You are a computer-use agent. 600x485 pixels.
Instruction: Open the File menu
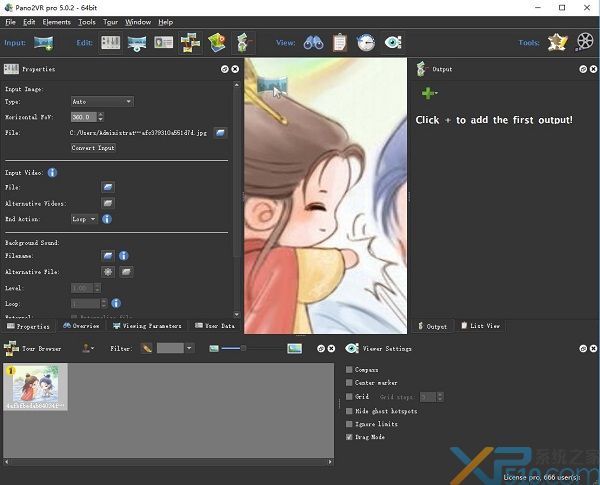click(10, 22)
